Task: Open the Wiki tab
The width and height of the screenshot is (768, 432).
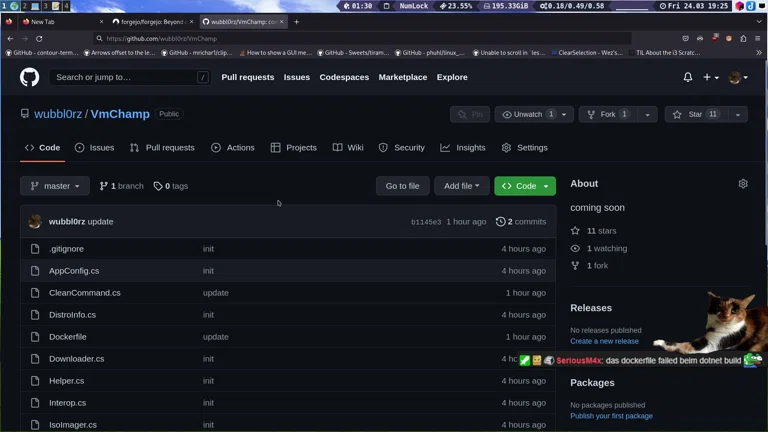Action: (348, 147)
